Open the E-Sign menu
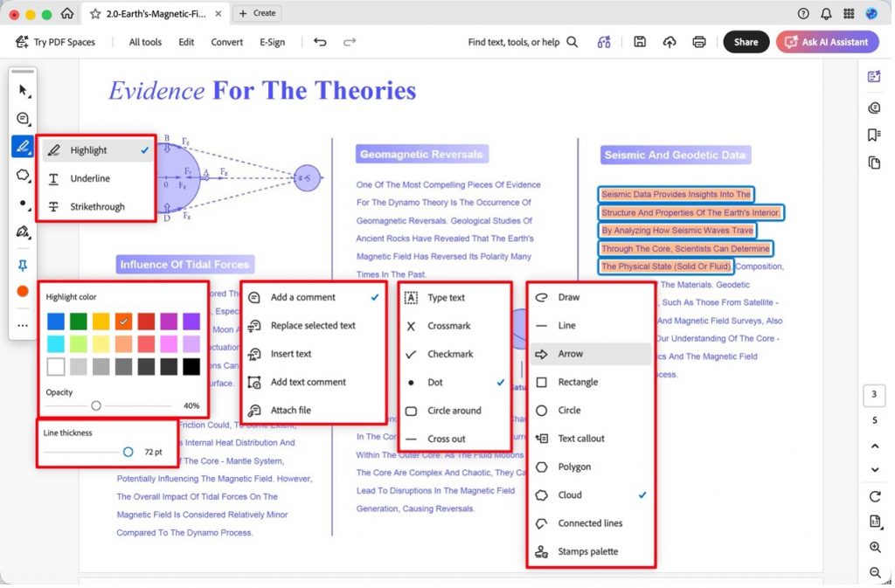The width and height of the screenshot is (895, 588). tap(273, 42)
